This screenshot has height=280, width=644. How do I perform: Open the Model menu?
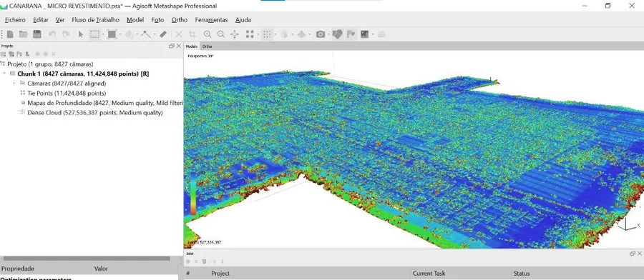pyautogui.click(x=135, y=20)
